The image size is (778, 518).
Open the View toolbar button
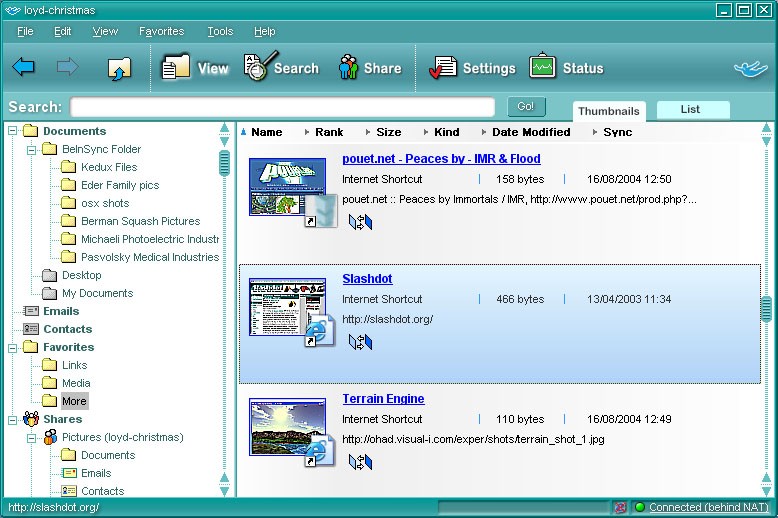point(195,67)
